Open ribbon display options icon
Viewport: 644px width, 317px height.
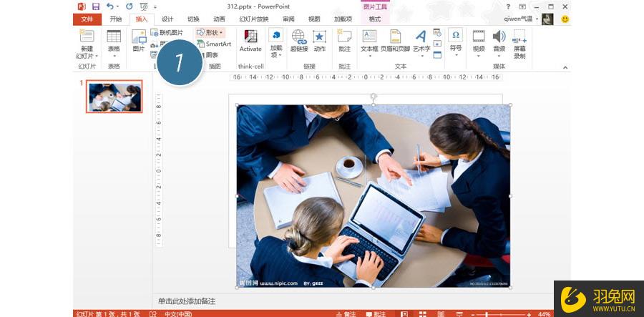[x=522, y=6]
